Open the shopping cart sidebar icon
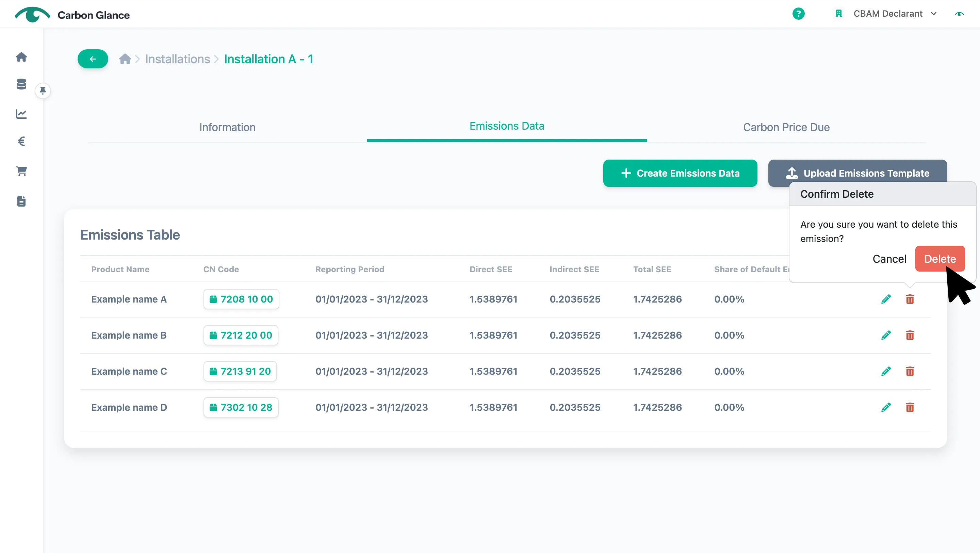This screenshot has height=553, width=980. (x=21, y=171)
